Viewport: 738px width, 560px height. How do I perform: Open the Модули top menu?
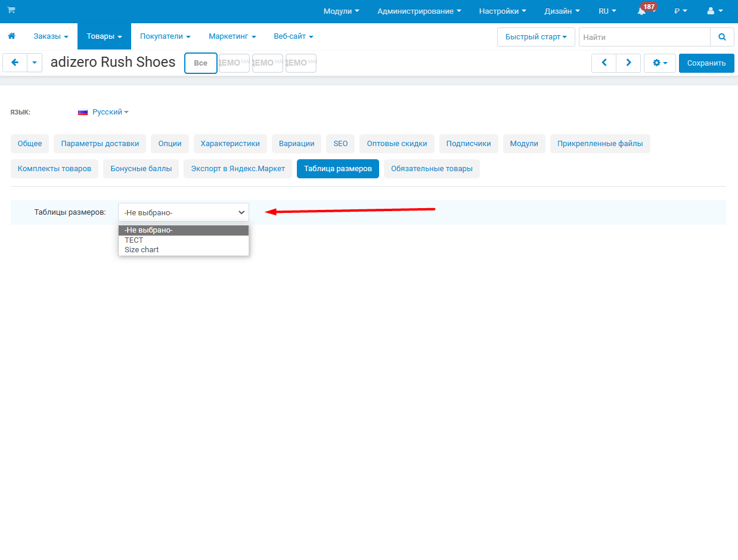pyautogui.click(x=341, y=11)
